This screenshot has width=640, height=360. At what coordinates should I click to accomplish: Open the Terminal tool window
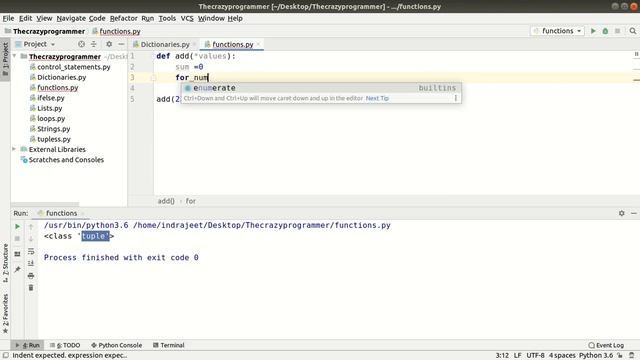169,345
